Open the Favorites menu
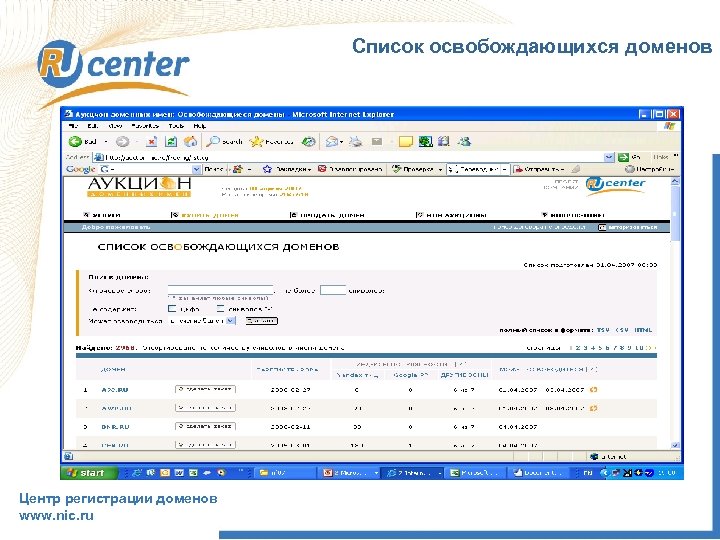The image size is (720, 540). [145, 126]
